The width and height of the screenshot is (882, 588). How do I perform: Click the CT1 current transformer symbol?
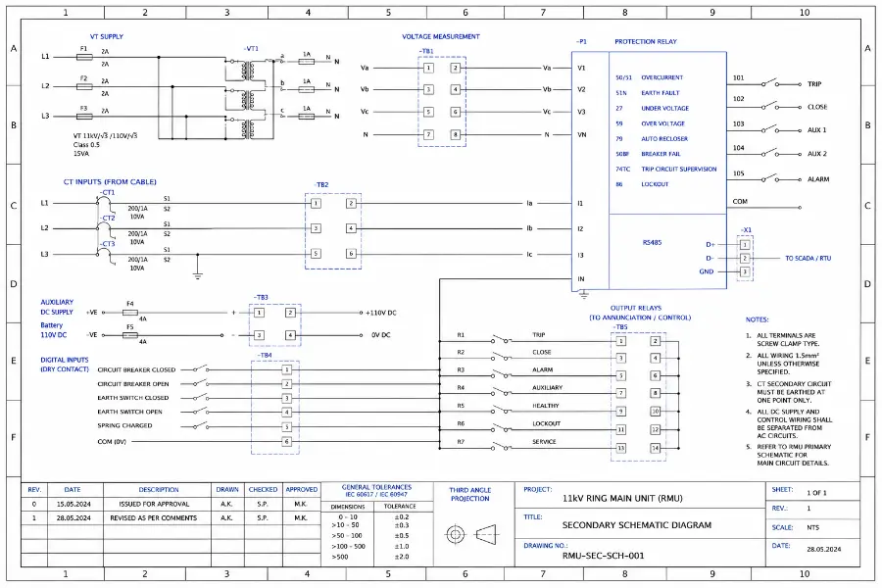105,205
